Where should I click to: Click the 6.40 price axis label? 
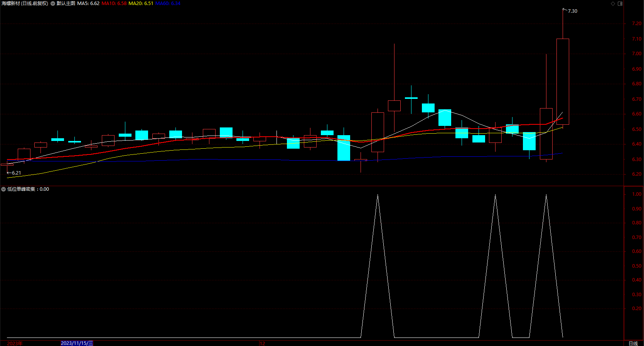coord(637,144)
